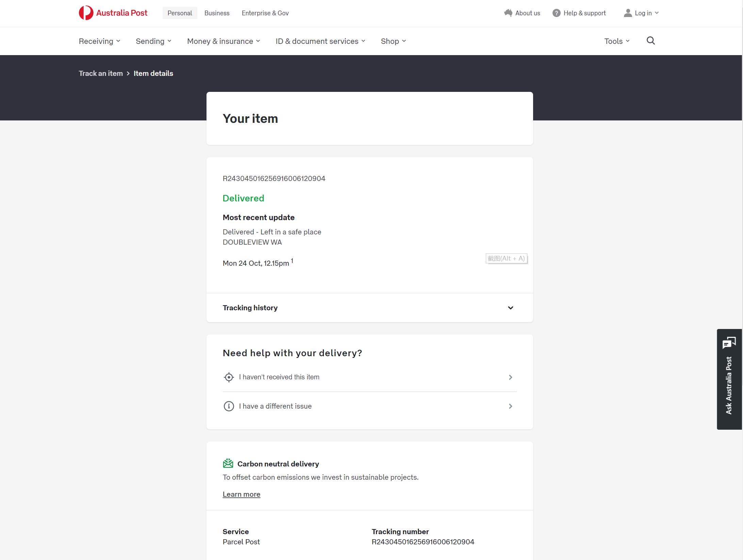Click the info icon beside different issue
Viewport: 743px width, 560px height.
tap(229, 406)
